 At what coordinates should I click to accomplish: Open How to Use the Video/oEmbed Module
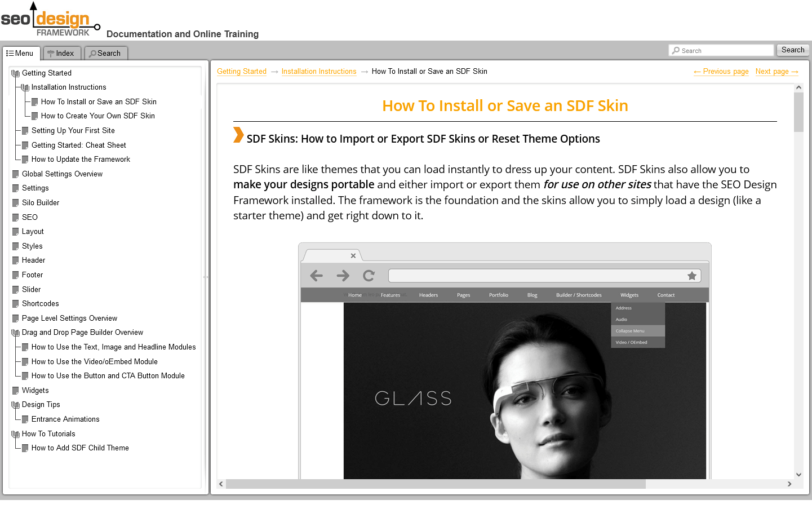point(95,362)
